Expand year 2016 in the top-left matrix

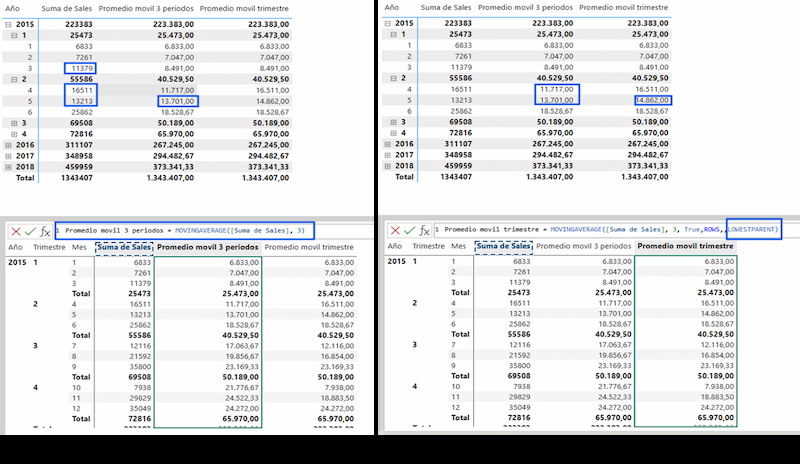[x=8, y=144]
